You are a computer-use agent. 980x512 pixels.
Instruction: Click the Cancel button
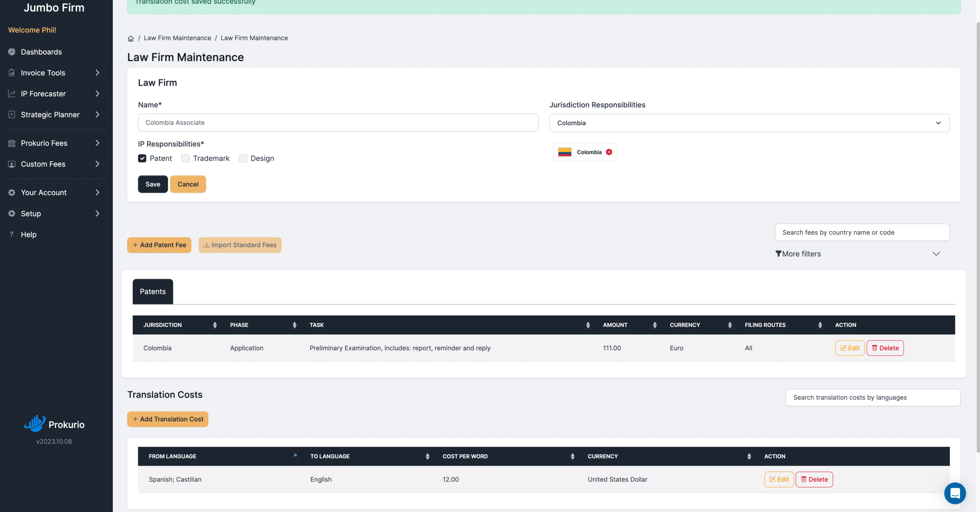click(188, 184)
